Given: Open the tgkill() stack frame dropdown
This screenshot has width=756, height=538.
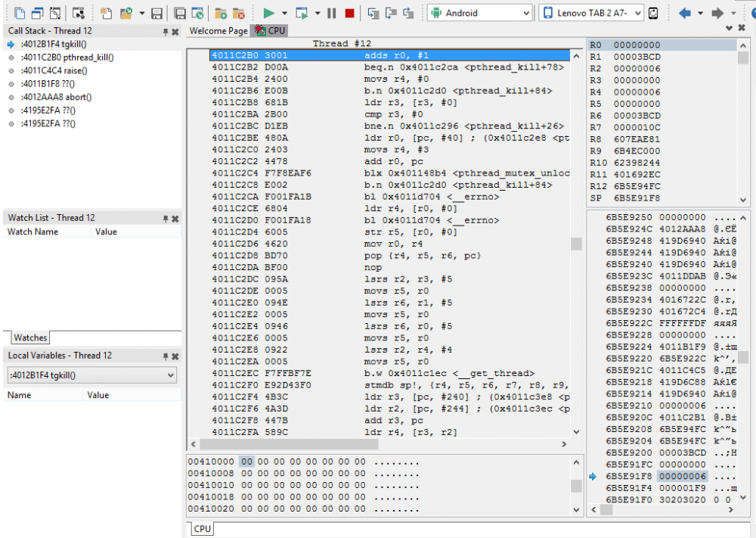Looking at the screenshot, I should [x=91, y=375].
